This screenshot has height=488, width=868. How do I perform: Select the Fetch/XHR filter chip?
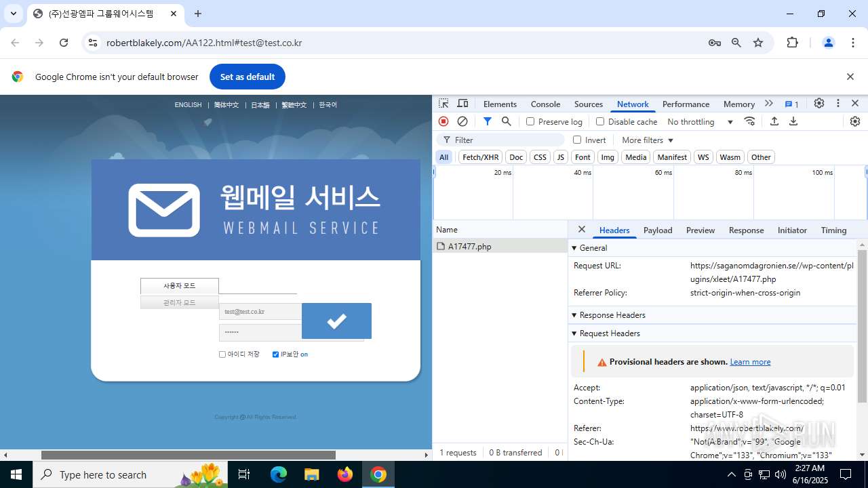click(480, 157)
